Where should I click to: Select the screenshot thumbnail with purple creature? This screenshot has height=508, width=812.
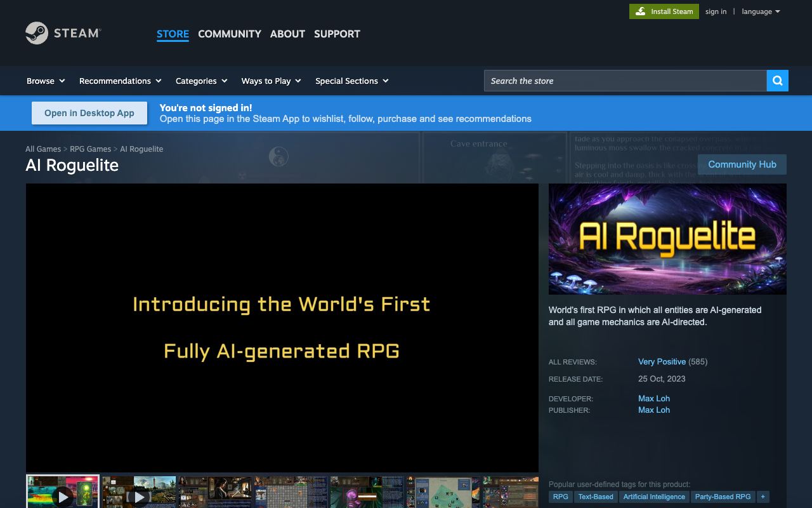coord(367,492)
